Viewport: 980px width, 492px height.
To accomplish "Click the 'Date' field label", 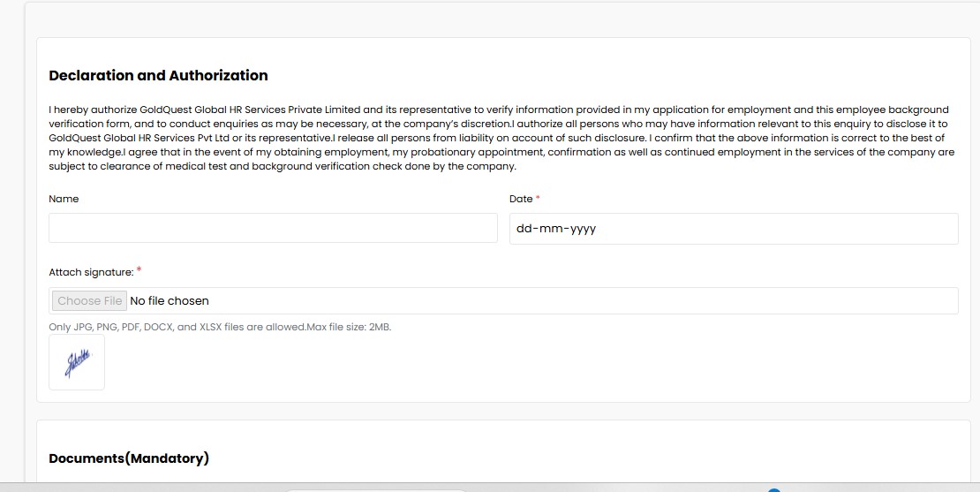I will pos(521,199).
